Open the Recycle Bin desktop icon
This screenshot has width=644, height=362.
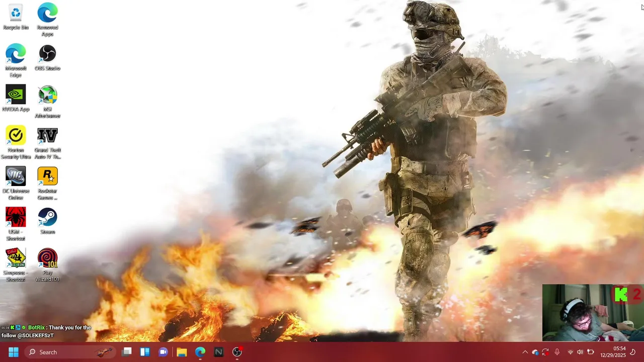tap(16, 17)
